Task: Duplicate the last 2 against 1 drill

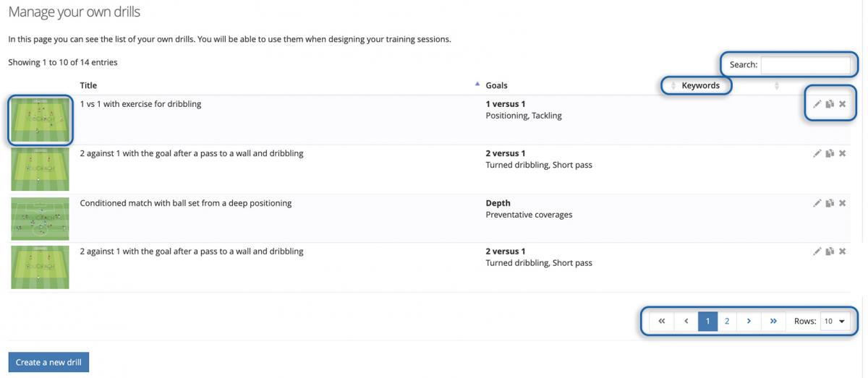Action: (830, 252)
